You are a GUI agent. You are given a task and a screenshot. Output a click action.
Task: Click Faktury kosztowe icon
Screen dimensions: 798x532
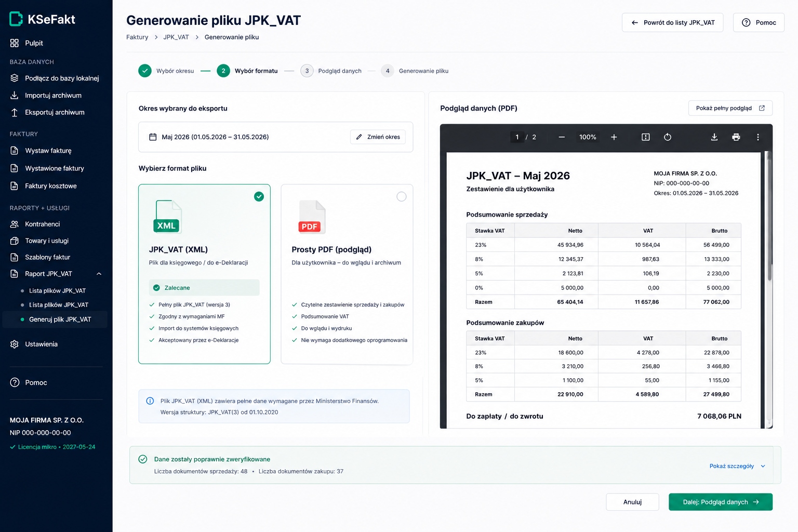click(x=15, y=186)
